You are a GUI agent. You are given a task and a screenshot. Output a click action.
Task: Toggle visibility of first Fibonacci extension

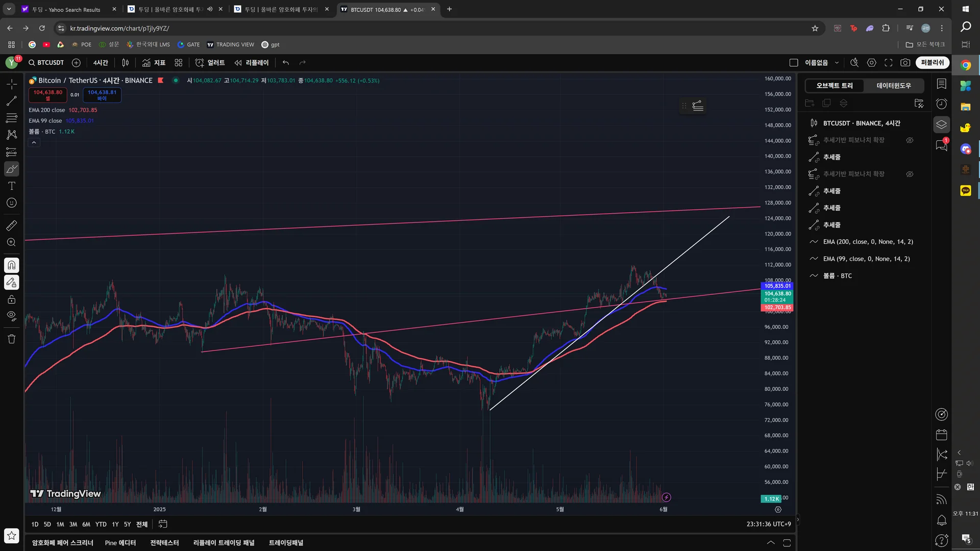[910, 140]
